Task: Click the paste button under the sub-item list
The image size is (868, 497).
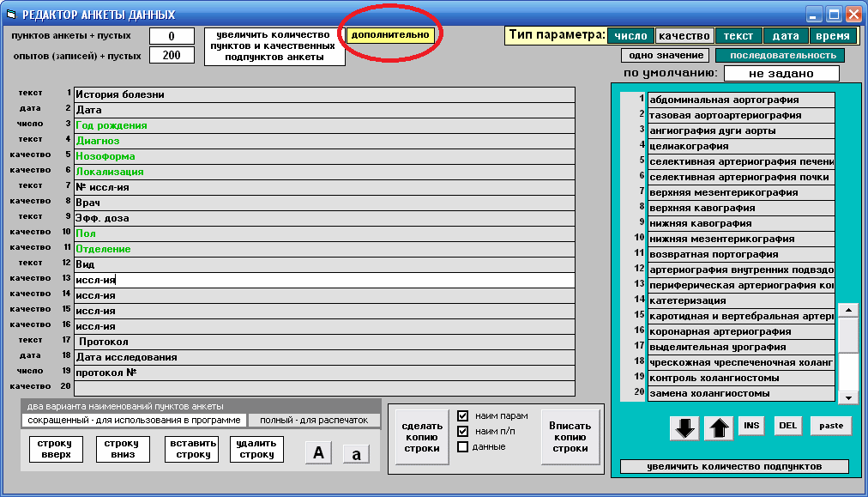Action: 830,426
